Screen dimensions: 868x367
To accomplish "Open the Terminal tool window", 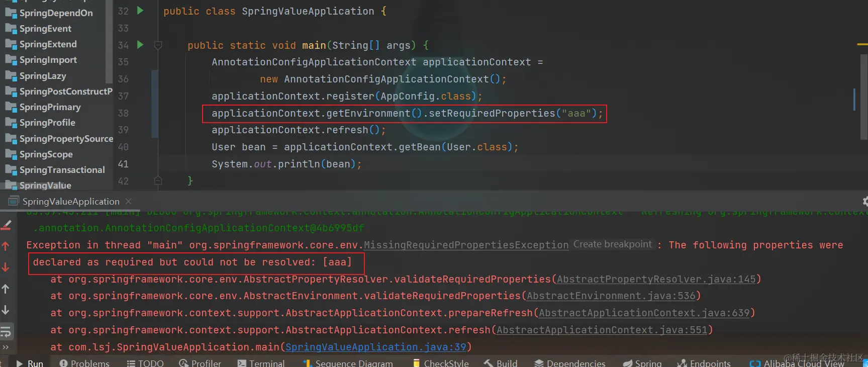I will [x=261, y=363].
